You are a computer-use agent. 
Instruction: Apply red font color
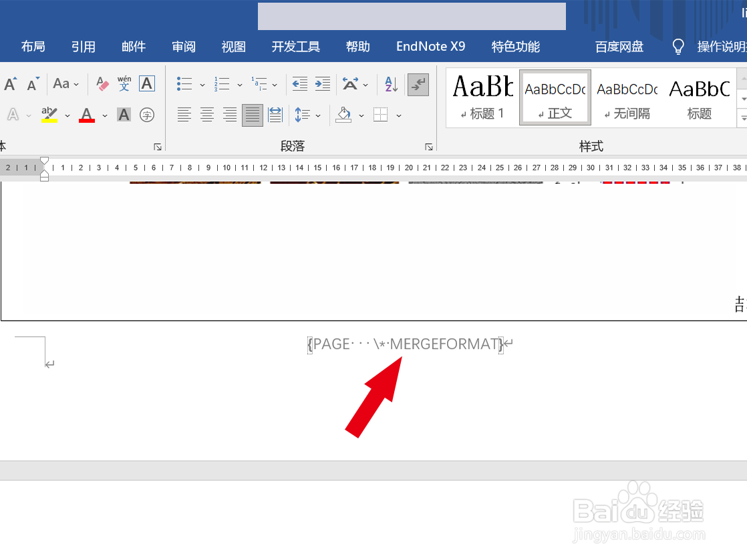pos(87,114)
